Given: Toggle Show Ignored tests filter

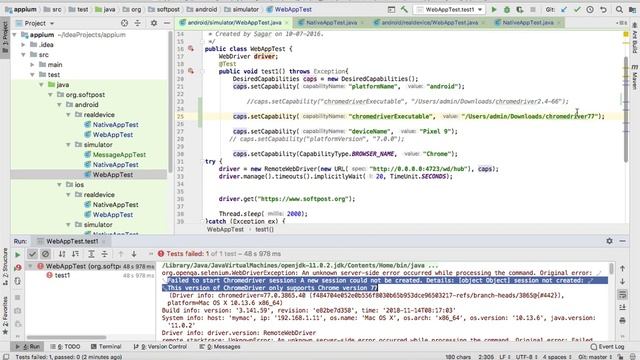Looking at the screenshot, I should [45, 254].
